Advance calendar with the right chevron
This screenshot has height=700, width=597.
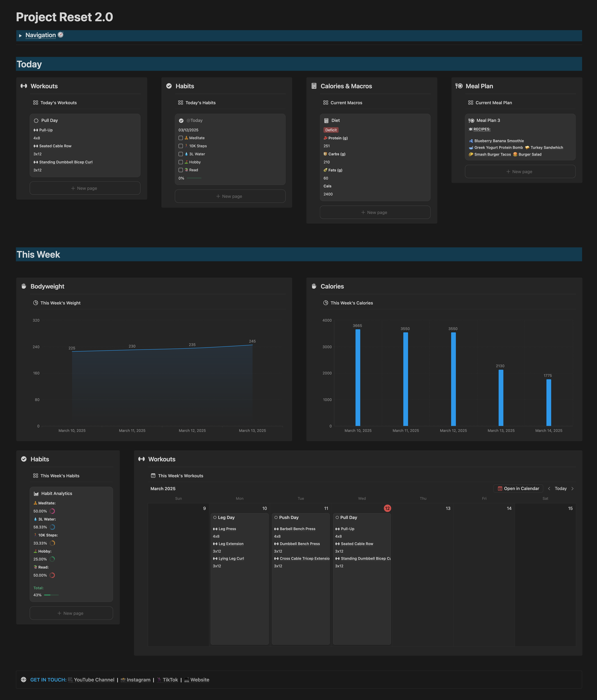(572, 489)
